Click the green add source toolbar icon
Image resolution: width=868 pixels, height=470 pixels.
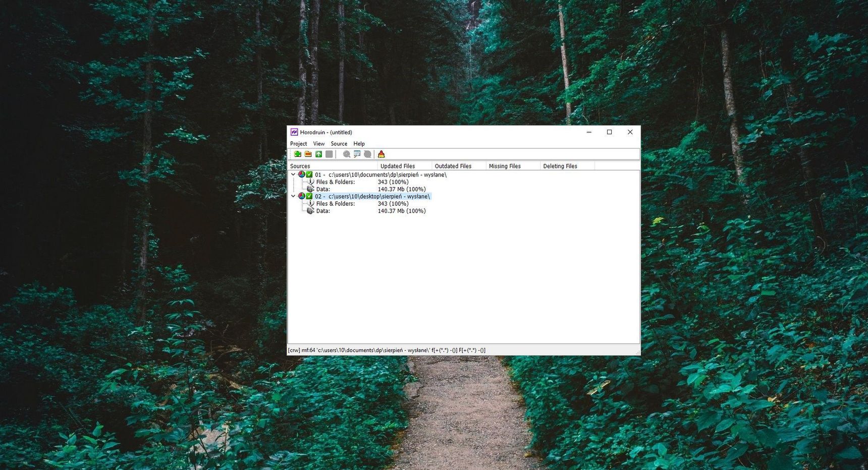(x=298, y=154)
